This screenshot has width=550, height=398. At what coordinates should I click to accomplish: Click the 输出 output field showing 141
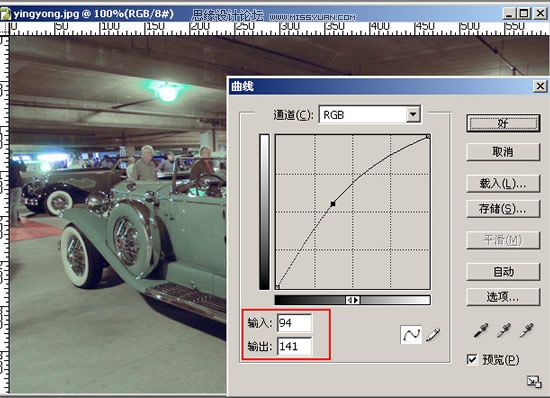(294, 346)
